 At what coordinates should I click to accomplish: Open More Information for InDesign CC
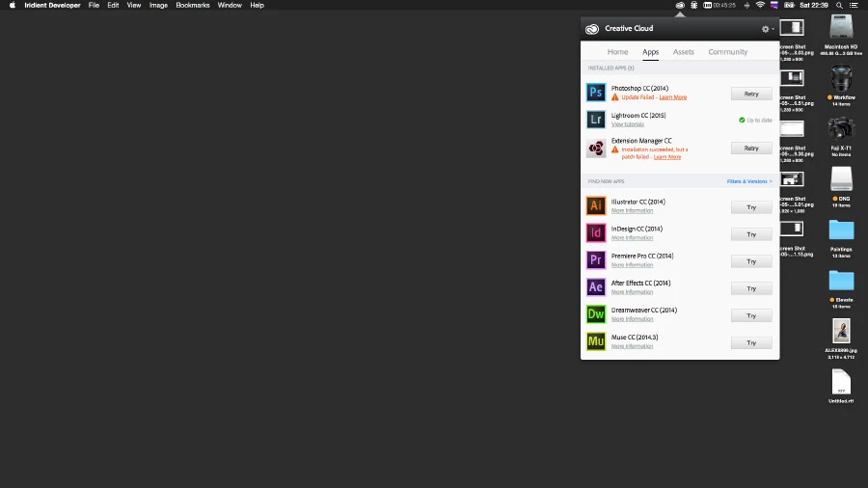coord(632,238)
